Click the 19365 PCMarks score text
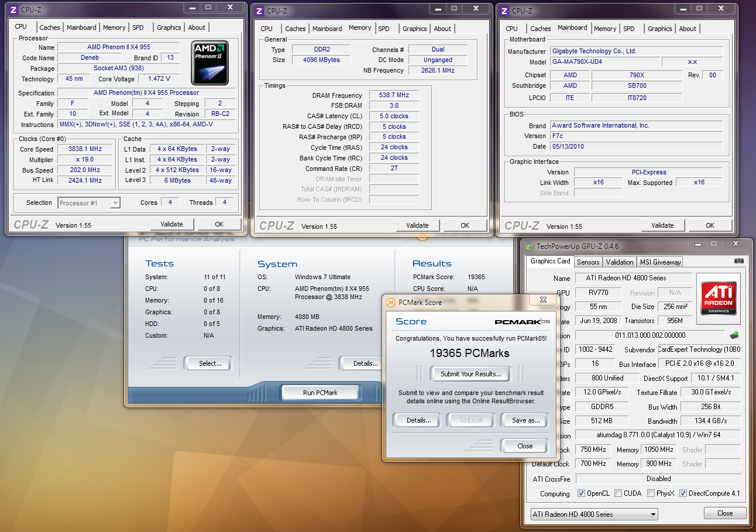The width and height of the screenshot is (756, 532). (x=469, y=353)
